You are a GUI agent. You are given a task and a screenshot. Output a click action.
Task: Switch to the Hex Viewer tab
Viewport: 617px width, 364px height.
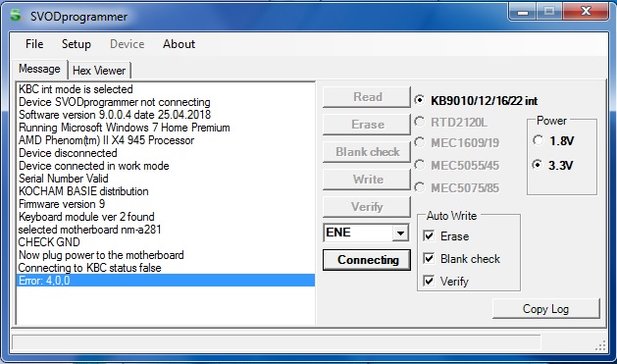tap(99, 71)
